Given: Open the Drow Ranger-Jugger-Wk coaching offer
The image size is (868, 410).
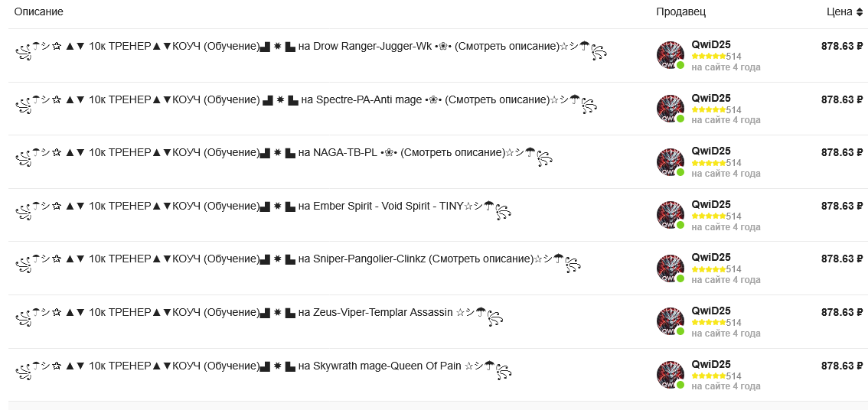Looking at the screenshot, I should pos(311,50).
